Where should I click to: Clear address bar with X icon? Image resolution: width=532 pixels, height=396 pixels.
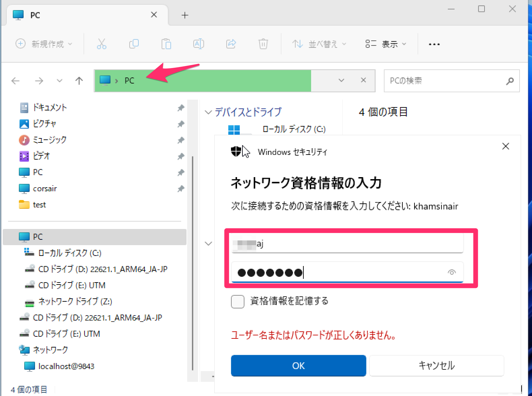coord(363,80)
